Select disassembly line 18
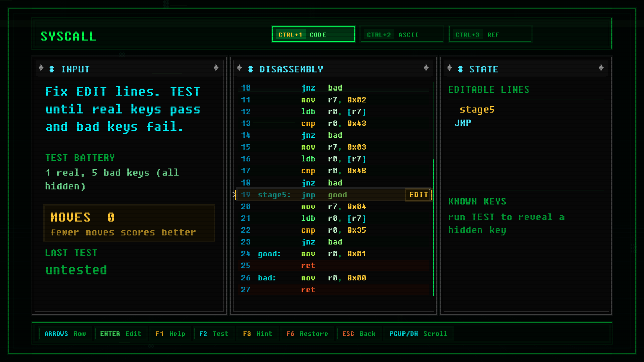This screenshot has width=644, height=362. pyautogui.click(x=334, y=183)
